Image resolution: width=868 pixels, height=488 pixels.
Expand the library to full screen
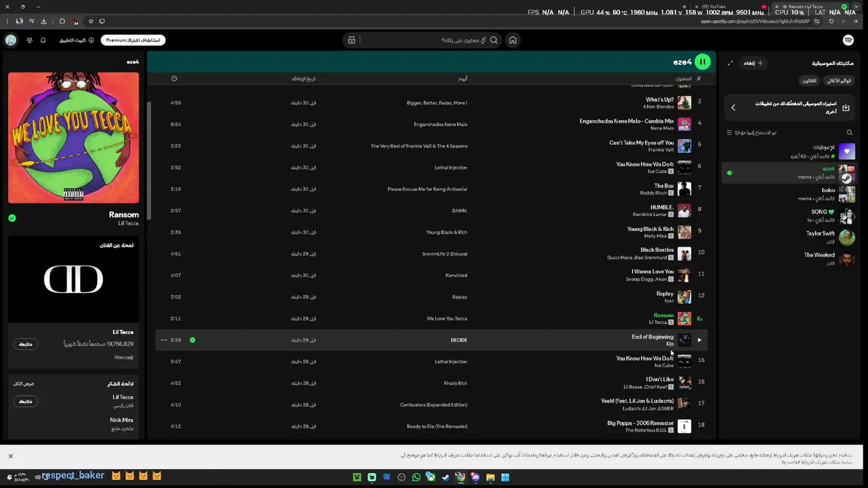730,63
